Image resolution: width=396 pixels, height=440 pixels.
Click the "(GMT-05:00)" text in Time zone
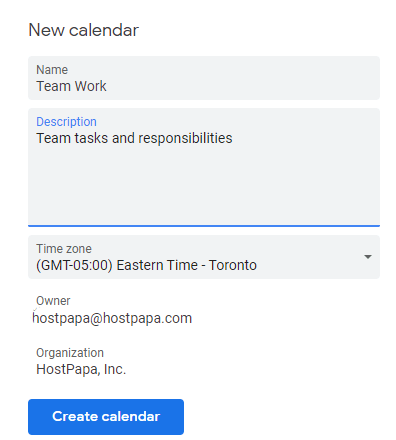coord(74,265)
